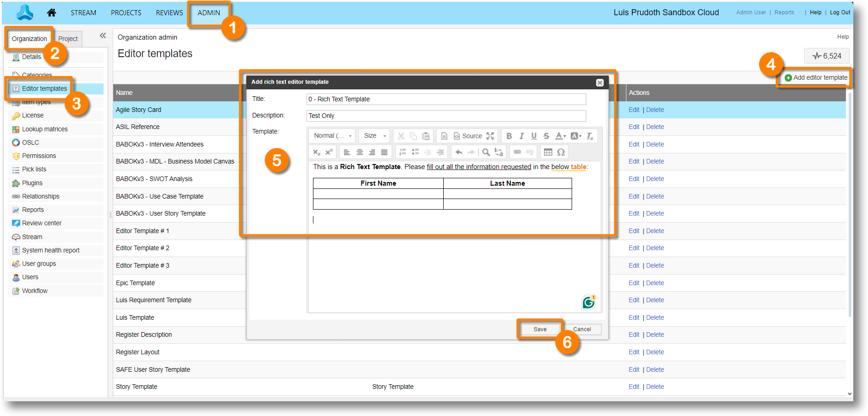Image resolution: width=868 pixels, height=416 pixels.
Task: Open the font Size dropdown
Action: (374, 136)
